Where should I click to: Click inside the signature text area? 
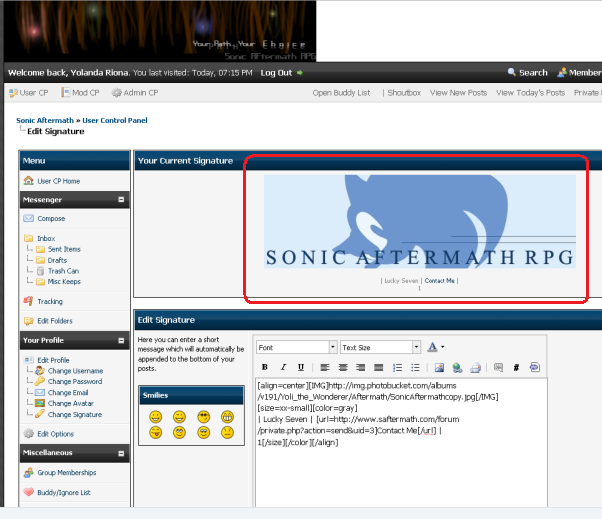pyautogui.click(x=401, y=443)
